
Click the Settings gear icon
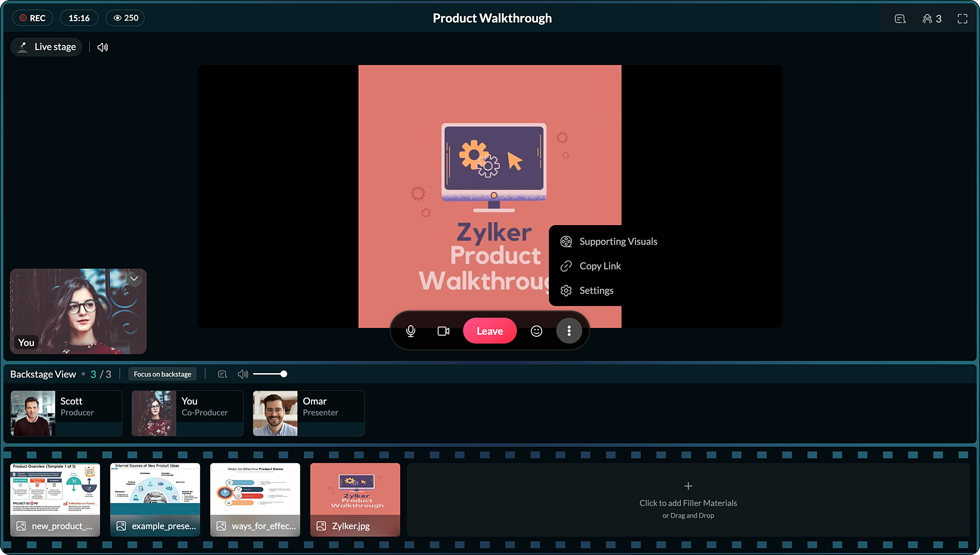[x=566, y=290]
